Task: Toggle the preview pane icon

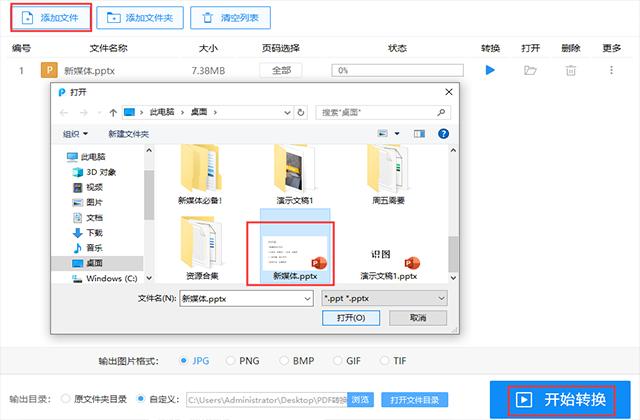Action: click(x=419, y=133)
